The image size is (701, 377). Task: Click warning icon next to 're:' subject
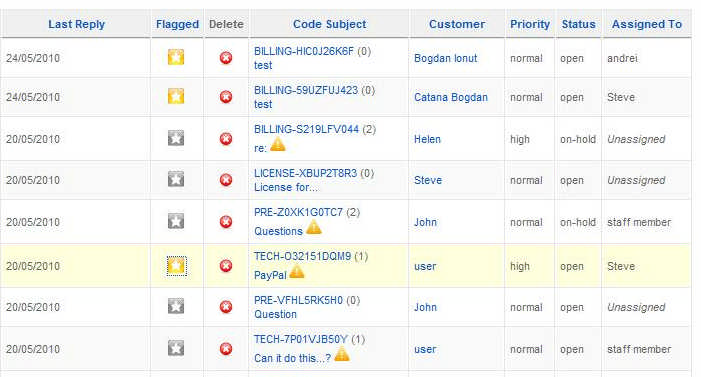[278, 144]
